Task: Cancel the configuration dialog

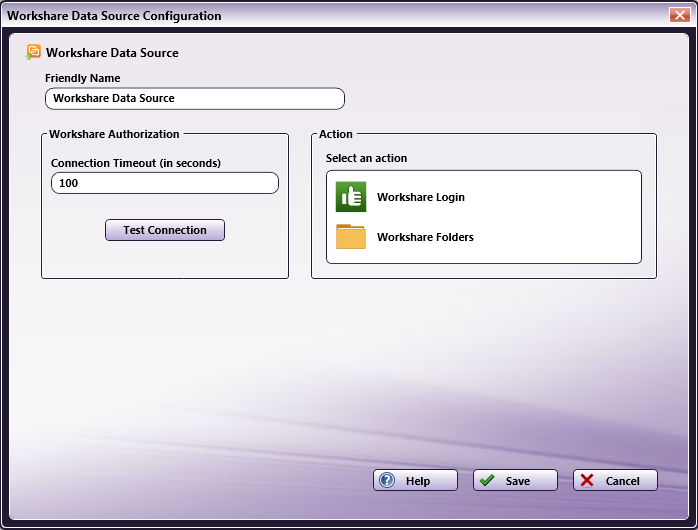Action: tap(615, 480)
